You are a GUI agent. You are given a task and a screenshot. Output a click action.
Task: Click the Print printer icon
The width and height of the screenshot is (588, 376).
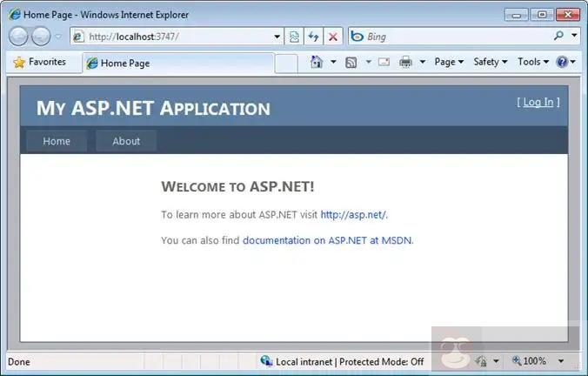(405, 62)
